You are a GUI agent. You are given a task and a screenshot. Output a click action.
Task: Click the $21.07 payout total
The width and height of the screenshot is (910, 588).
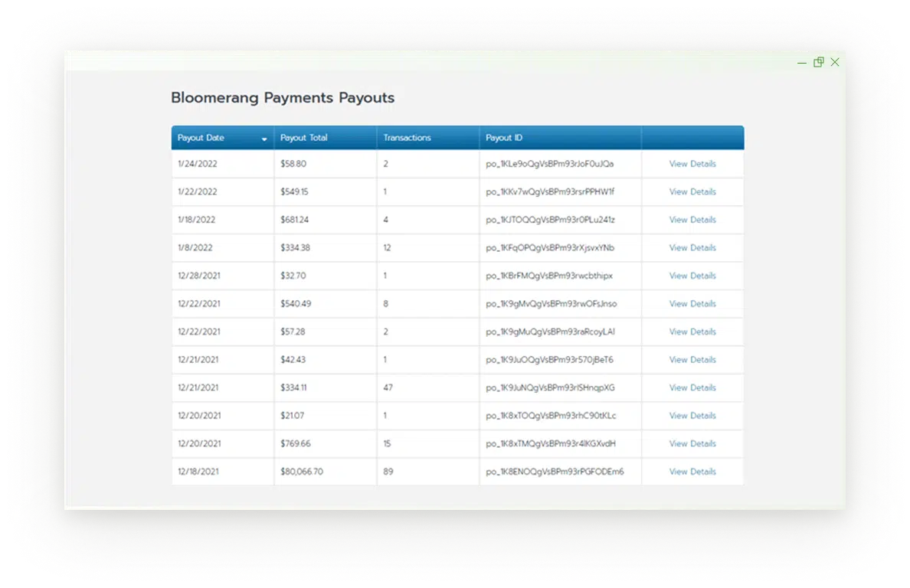(292, 416)
